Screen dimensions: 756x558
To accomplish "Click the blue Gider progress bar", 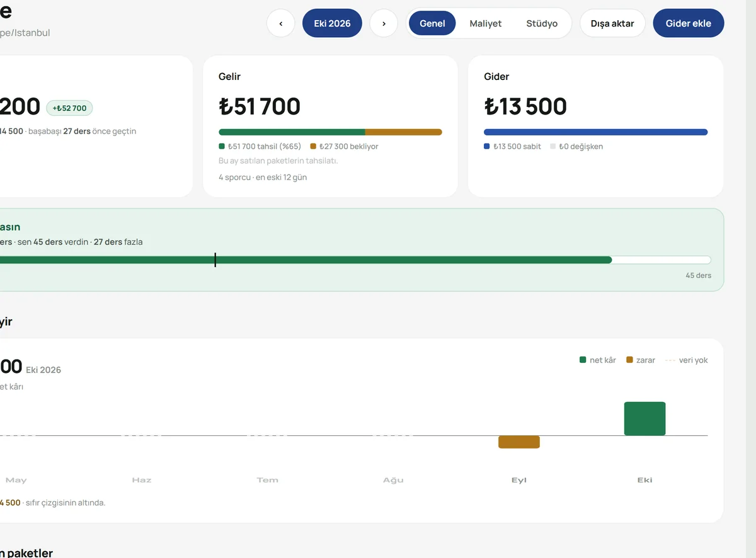I will click(595, 132).
